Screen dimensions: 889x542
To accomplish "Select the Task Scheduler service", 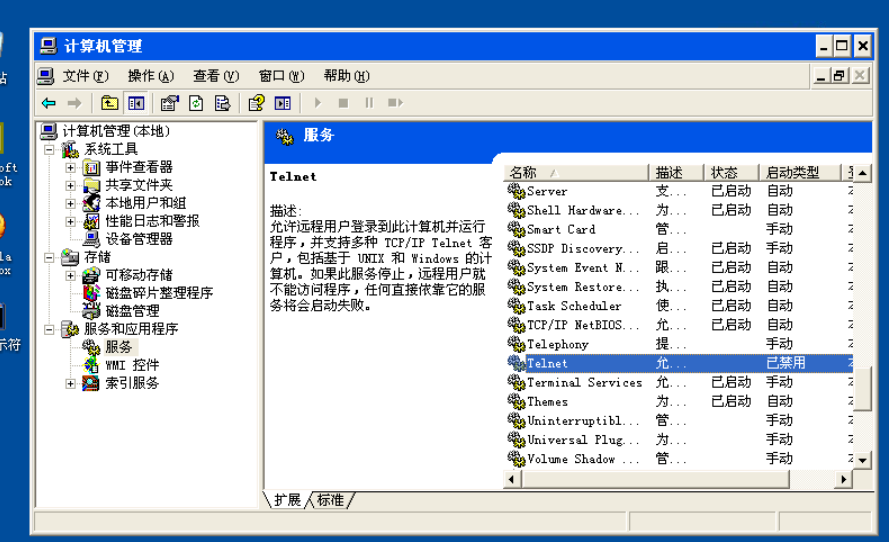I will (x=679, y=306).
